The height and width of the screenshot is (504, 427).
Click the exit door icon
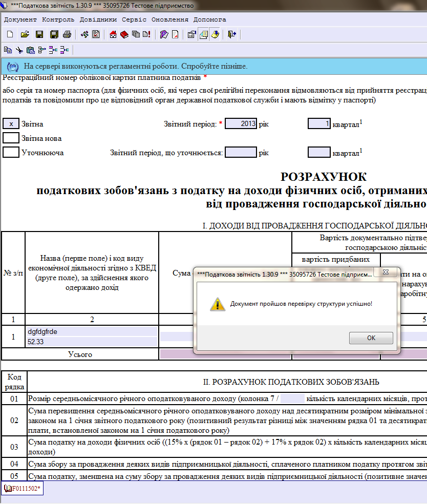tap(232, 35)
